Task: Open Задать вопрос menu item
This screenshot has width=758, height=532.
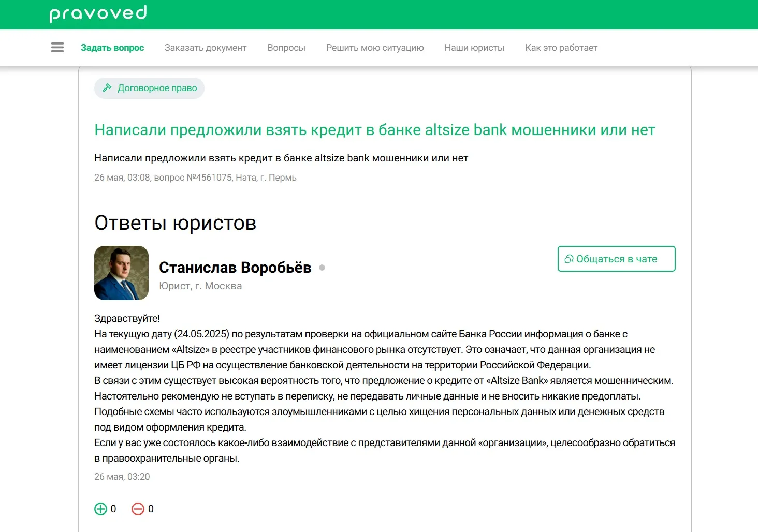Action: click(112, 48)
